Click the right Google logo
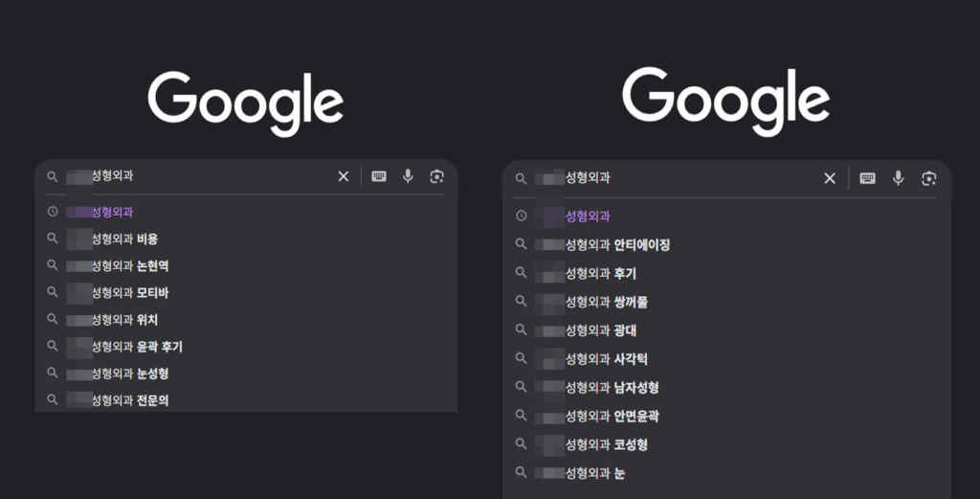 coord(725,101)
